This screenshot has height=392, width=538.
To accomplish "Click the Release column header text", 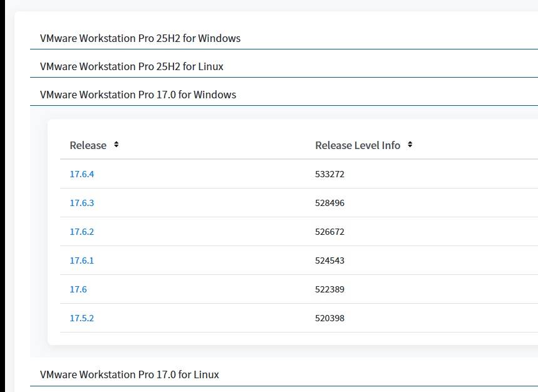I will point(88,145).
